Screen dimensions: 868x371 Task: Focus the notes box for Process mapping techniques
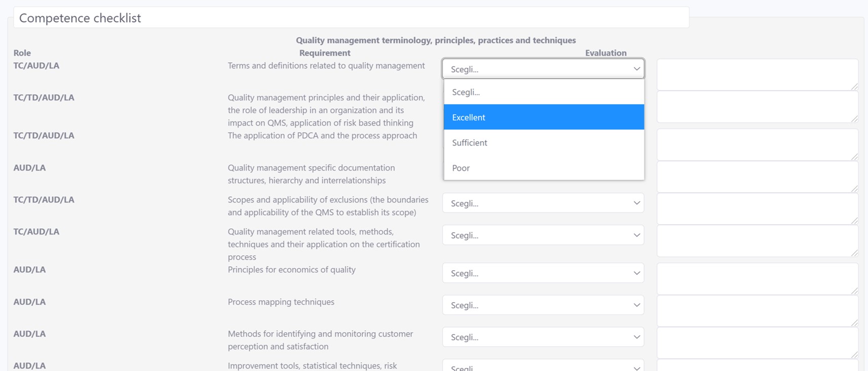click(757, 310)
